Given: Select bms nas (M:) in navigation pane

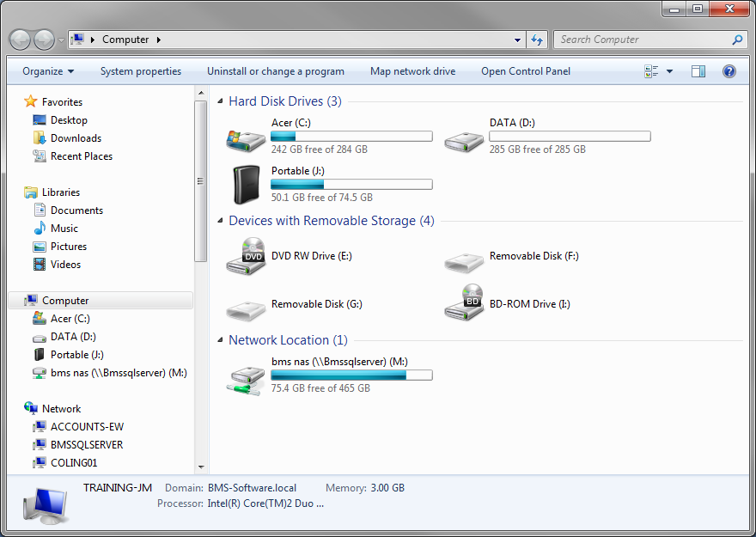Looking at the screenshot, I should pyautogui.click(x=119, y=373).
